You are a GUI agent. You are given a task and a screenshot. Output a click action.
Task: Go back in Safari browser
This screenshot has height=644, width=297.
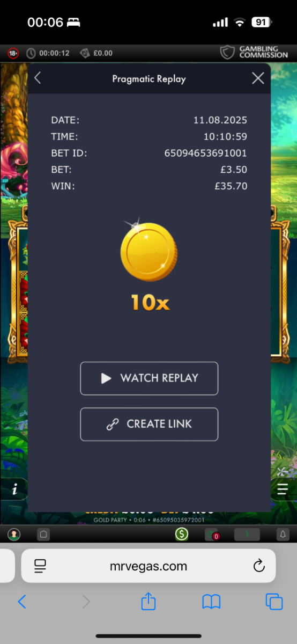(x=22, y=602)
